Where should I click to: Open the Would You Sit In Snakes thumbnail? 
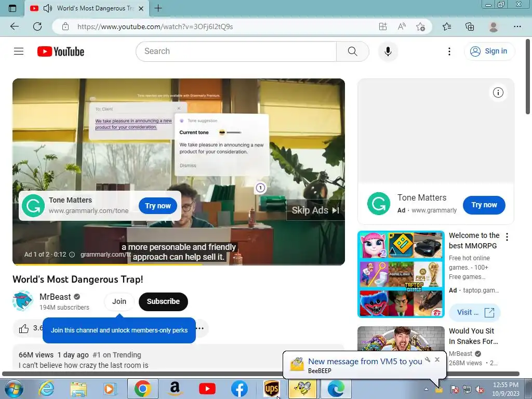pos(401,339)
